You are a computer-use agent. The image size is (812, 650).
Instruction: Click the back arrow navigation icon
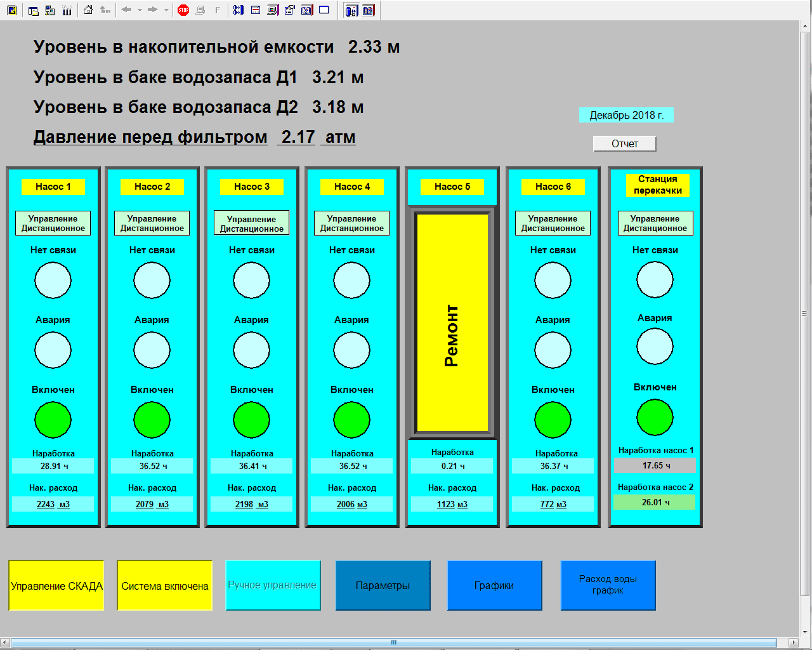coord(126,10)
